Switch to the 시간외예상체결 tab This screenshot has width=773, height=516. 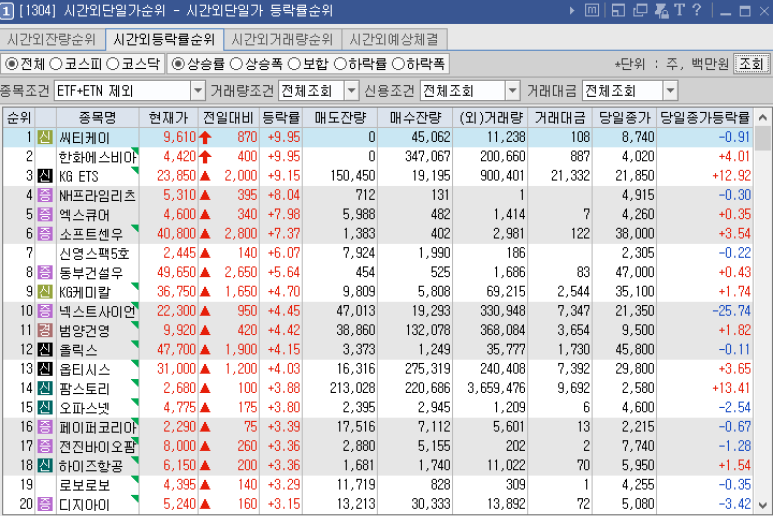393,39
